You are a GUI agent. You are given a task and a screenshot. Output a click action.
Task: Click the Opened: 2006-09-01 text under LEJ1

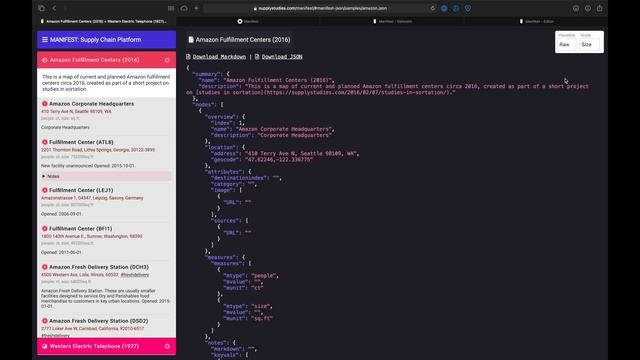61,214
